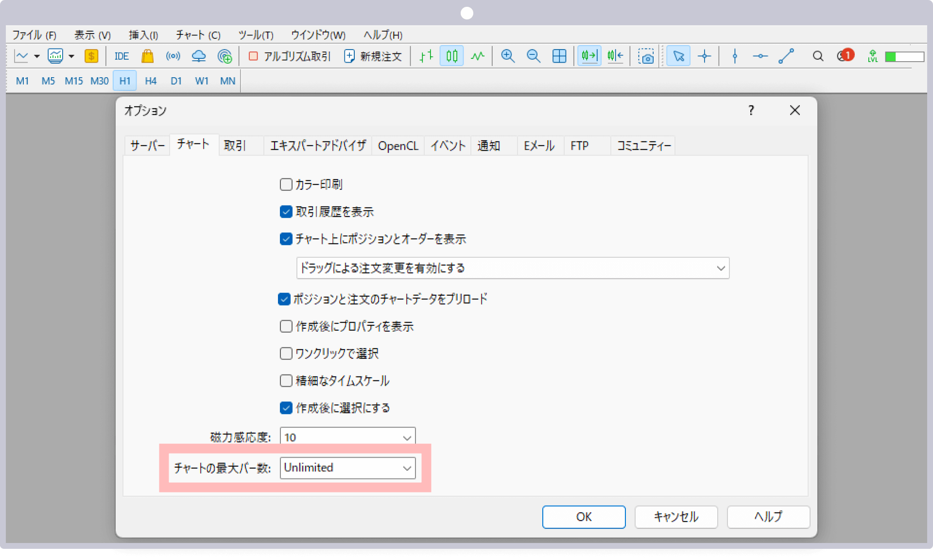Open the Market shopping bag icon
933x560 pixels.
[147, 56]
